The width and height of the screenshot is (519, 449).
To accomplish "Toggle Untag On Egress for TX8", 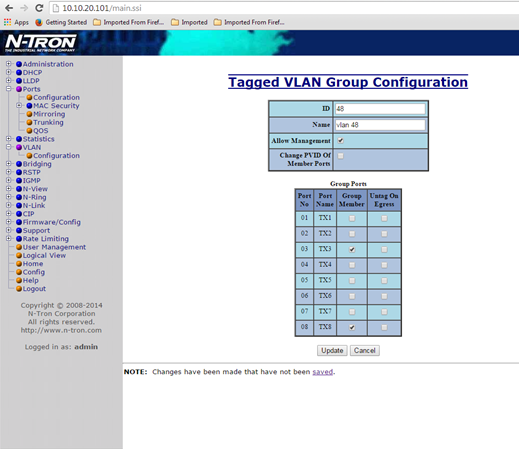I will tap(384, 327).
